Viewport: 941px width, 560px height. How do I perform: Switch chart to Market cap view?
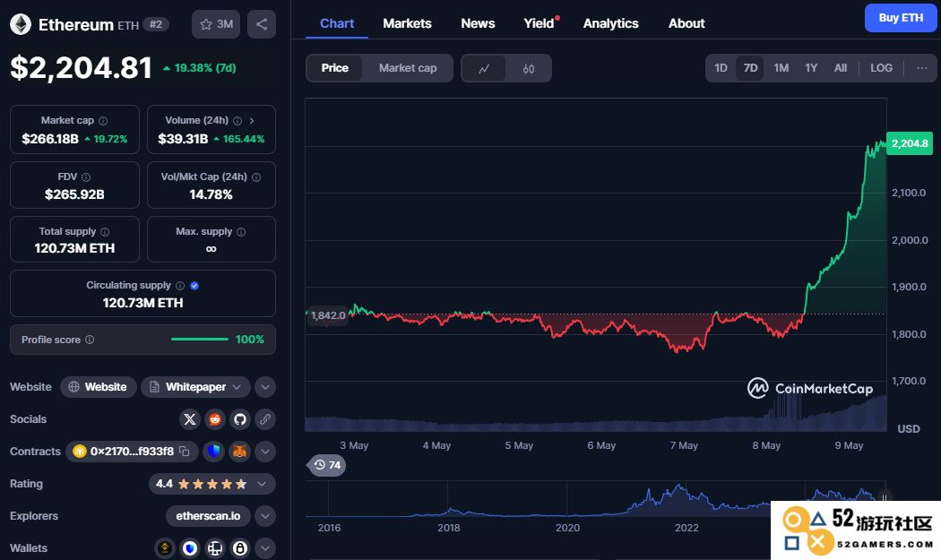click(x=408, y=68)
